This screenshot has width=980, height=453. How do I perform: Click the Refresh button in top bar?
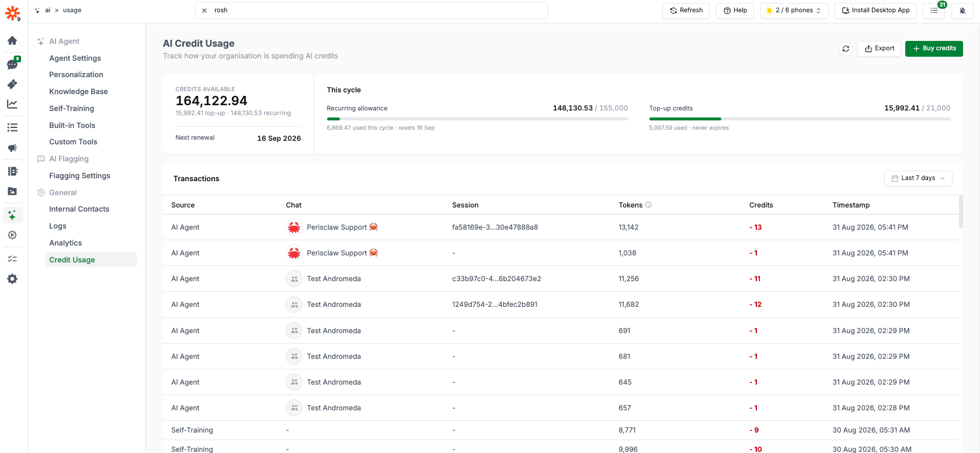pyautogui.click(x=686, y=11)
